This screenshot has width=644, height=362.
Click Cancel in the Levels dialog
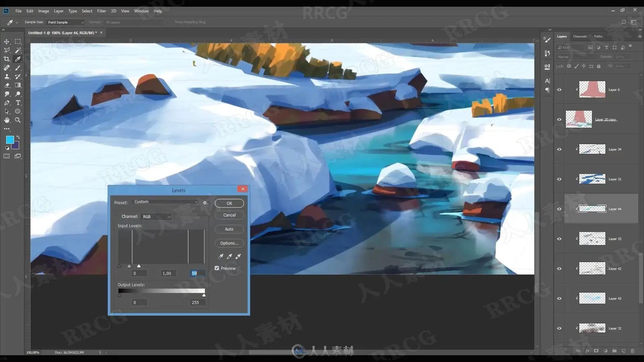229,215
